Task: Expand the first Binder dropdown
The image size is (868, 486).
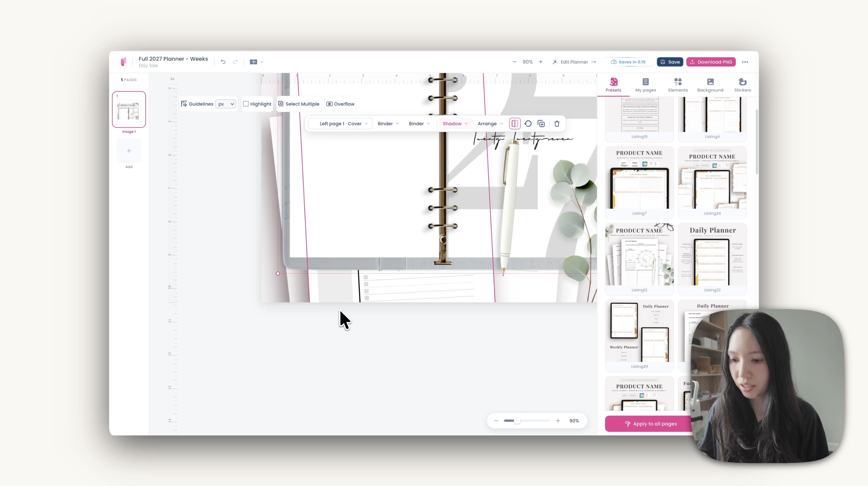Action: pyautogui.click(x=388, y=124)
